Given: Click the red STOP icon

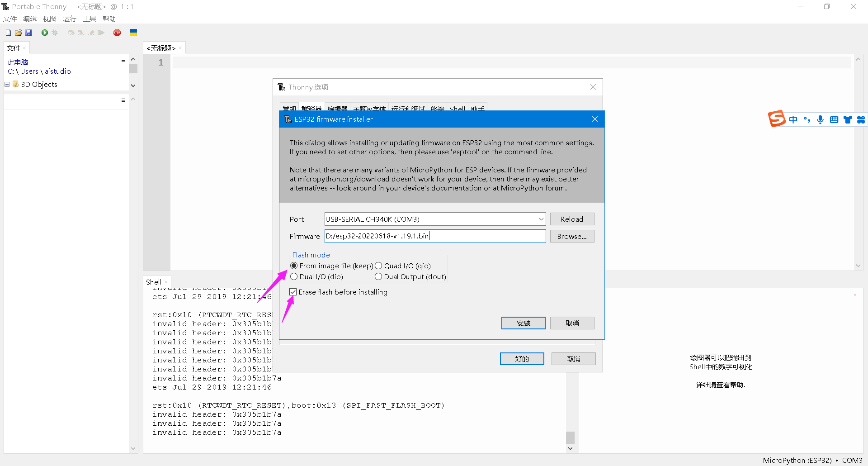Looking at the screenshot, I should pyautogui.click(x=117, y=33).
